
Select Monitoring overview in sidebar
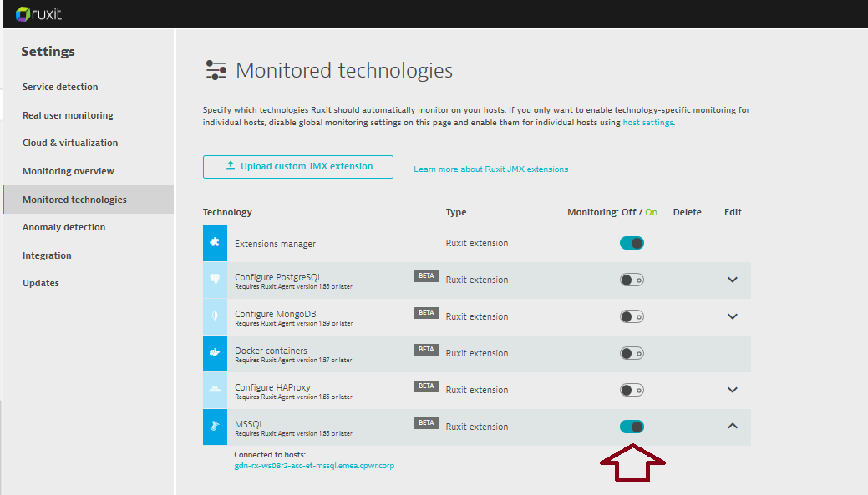69,171
